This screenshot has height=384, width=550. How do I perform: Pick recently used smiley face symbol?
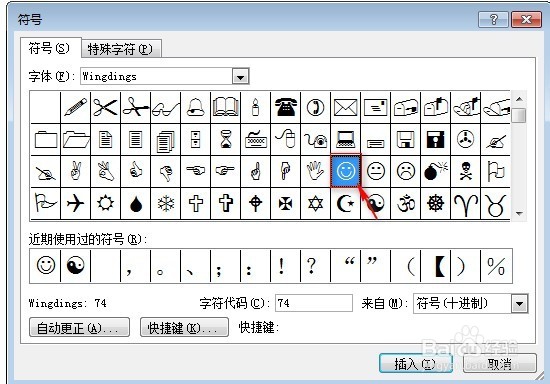click(46, 265)
